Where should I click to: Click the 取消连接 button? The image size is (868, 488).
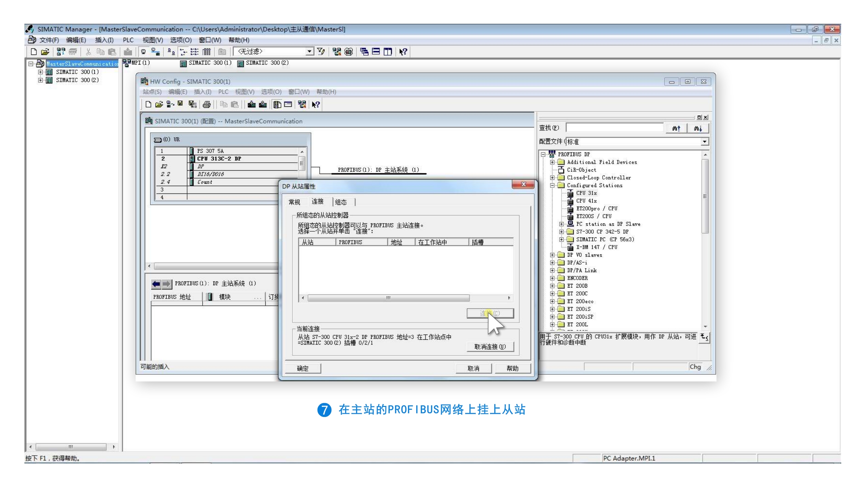coord(490,347)
